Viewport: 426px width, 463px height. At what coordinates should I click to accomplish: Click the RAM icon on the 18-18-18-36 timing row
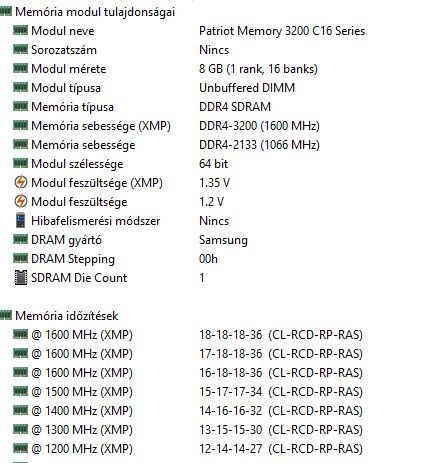[20, 334]
